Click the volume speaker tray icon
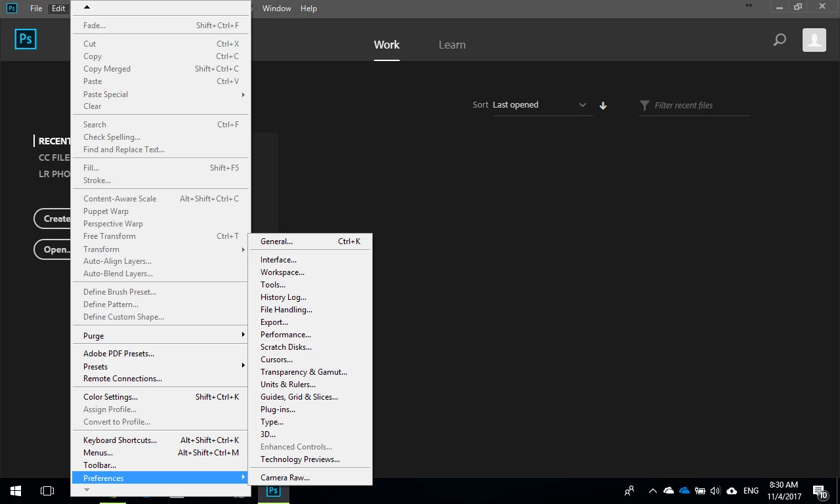The height and width of the screenshot is (504, 840). pos(715,491)
